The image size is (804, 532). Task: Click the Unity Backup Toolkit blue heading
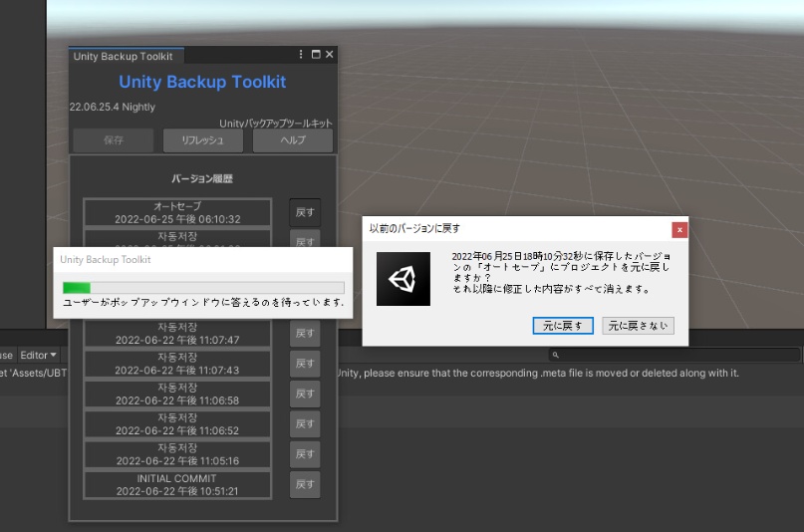[202, 82]
